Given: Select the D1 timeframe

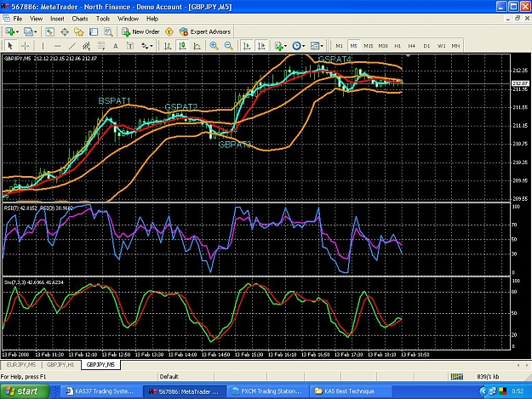Looking at the screenshot, I should (x=426, y=46).
